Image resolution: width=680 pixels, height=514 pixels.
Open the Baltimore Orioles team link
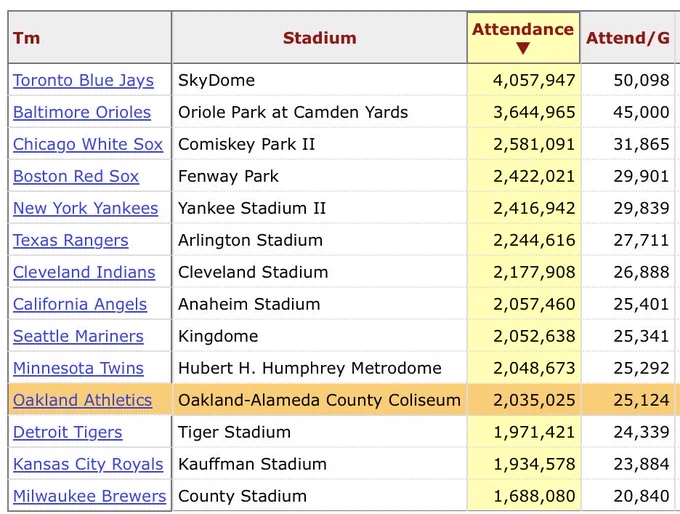click(x=82, y=112)
